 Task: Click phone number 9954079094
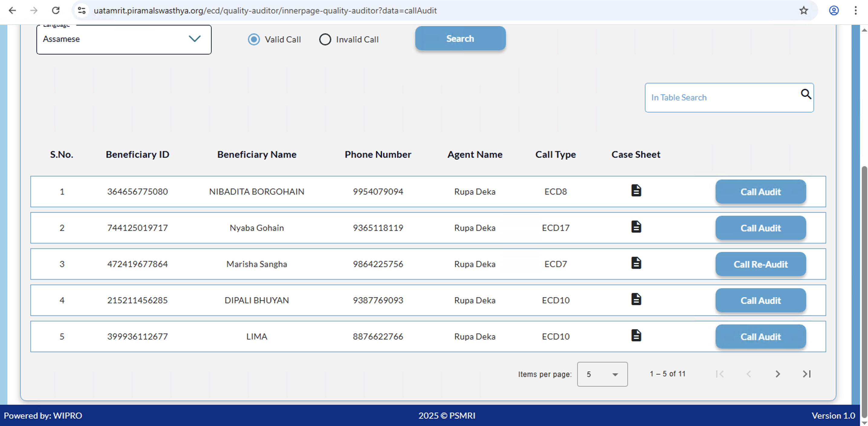pyautogui.click(x=378, y=192)
